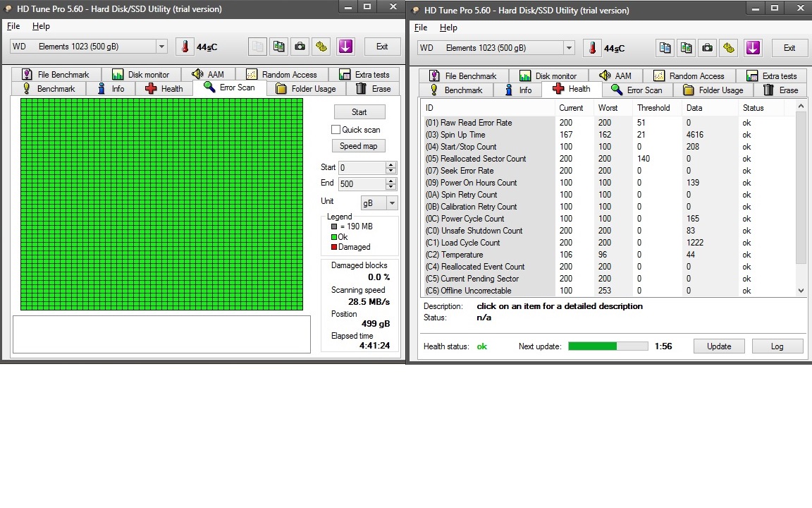This screenshot has height=508, width=812.
Task: Open Help menu in left window
Action: tap(41, 26)
